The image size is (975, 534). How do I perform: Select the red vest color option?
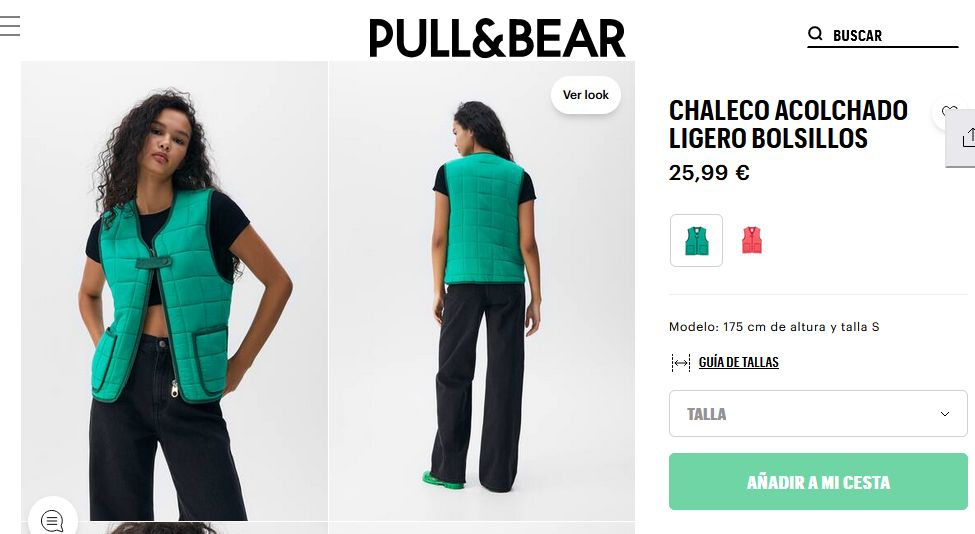click(x=752, y=241)
